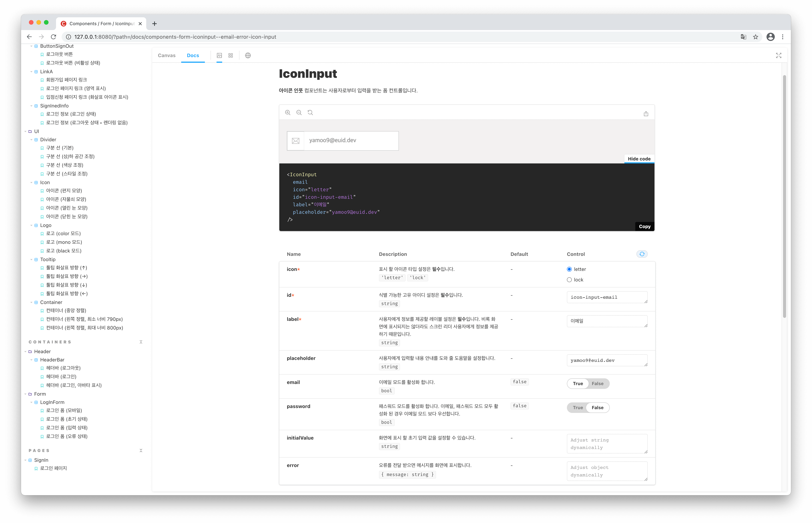Screen dimensions: 812x523
Task: Open story 회원가입 페이지 링크
Action: (66, 80)
